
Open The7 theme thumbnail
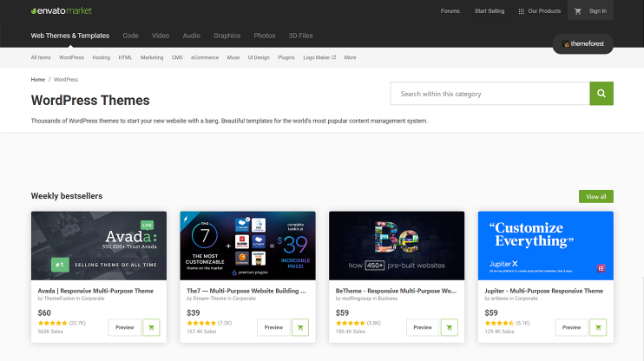click(247, 246)
